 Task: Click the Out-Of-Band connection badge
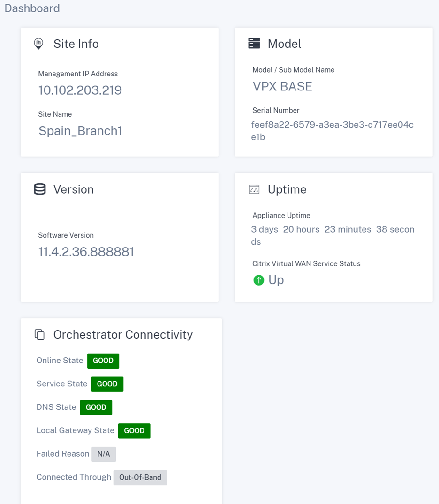coord(140,477)
